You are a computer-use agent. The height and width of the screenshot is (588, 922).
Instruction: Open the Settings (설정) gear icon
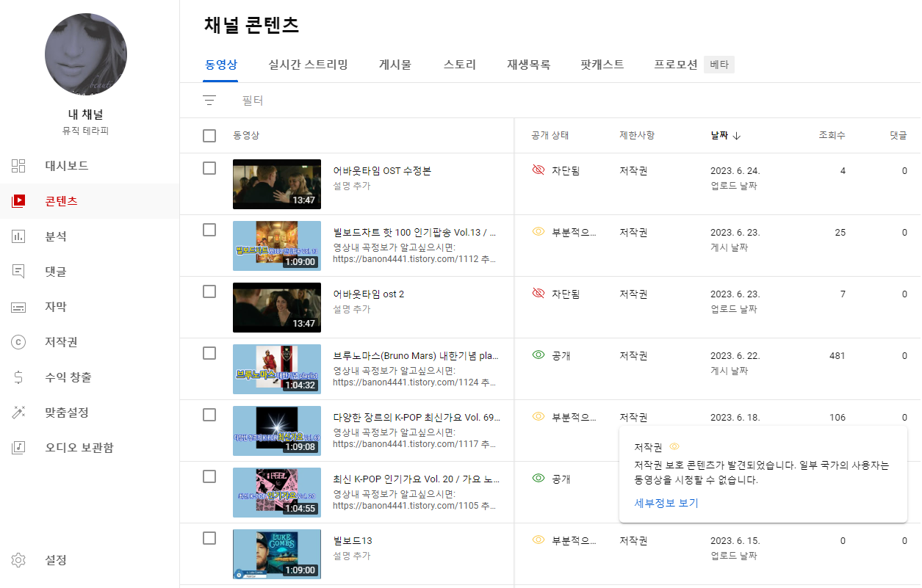19,560
